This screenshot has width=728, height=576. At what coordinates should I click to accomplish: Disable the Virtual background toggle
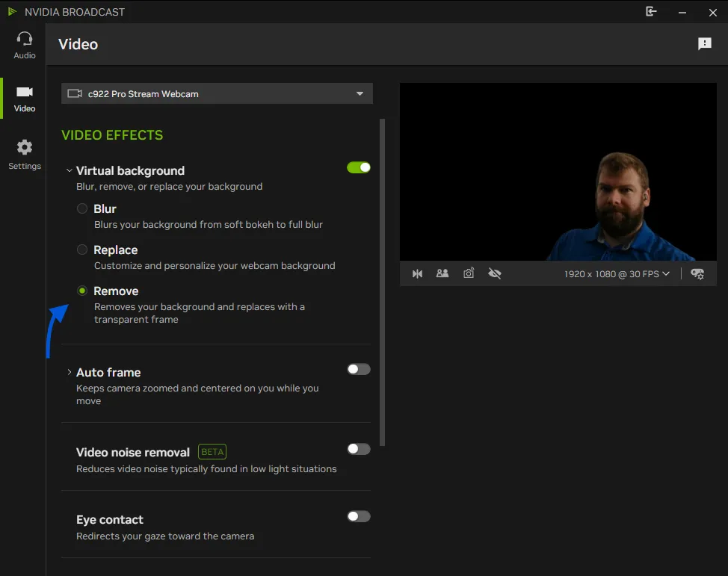click(x=359, y=167)
